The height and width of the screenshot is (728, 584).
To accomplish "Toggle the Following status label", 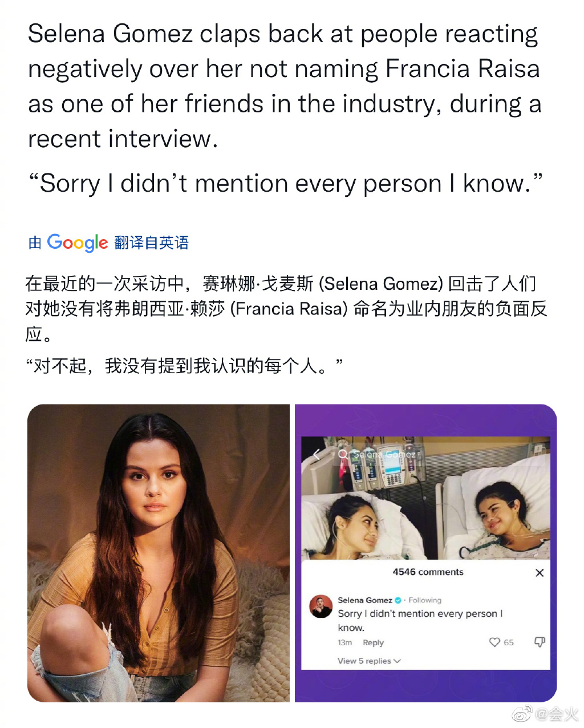I will [425, 600].
